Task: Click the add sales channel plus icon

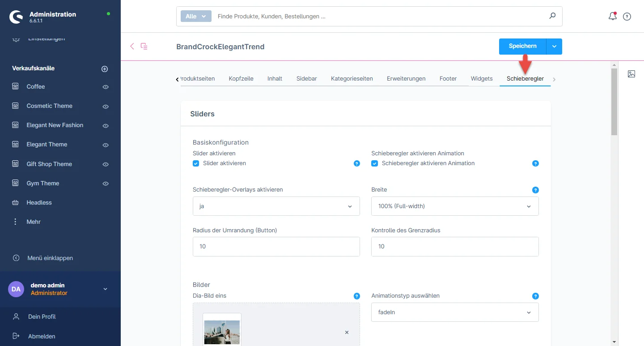Action: pyautogui.click(x=105, y=69)
